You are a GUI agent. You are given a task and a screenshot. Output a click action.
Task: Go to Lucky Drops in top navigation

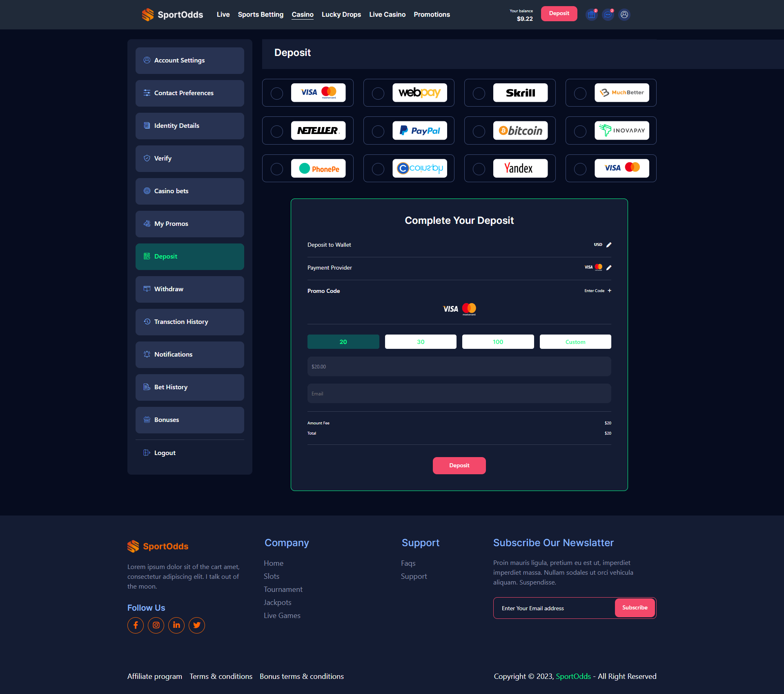[341, 15]
